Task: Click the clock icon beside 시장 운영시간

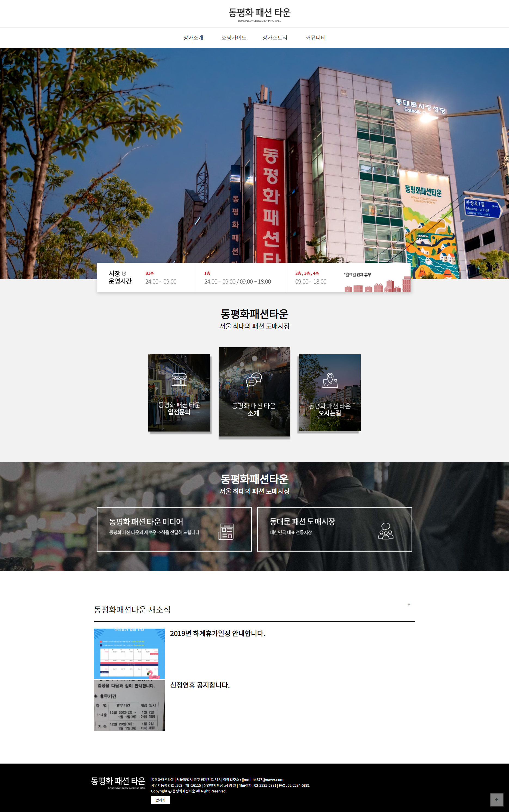Action: (124, 273)
